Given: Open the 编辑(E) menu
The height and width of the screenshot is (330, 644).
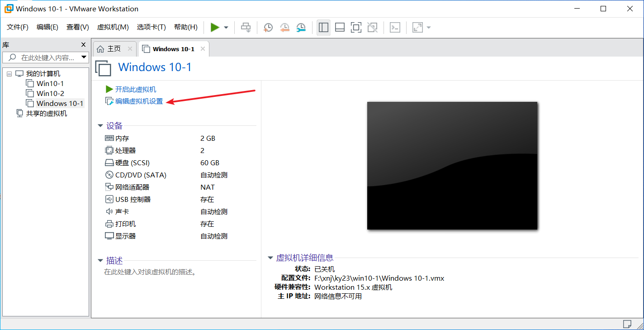Looking at the screenshot, I should [x=47, y=27].
